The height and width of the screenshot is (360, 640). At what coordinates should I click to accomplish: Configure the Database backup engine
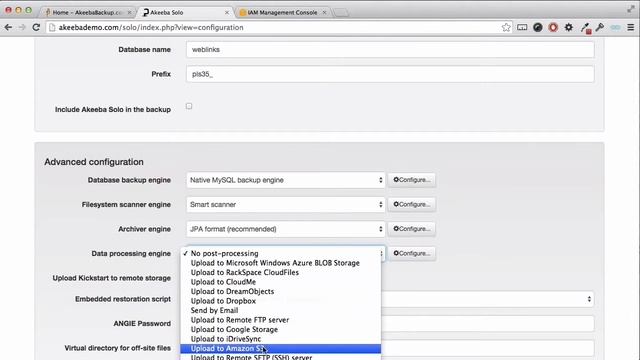pyautogui.click(x=412, y=180)
